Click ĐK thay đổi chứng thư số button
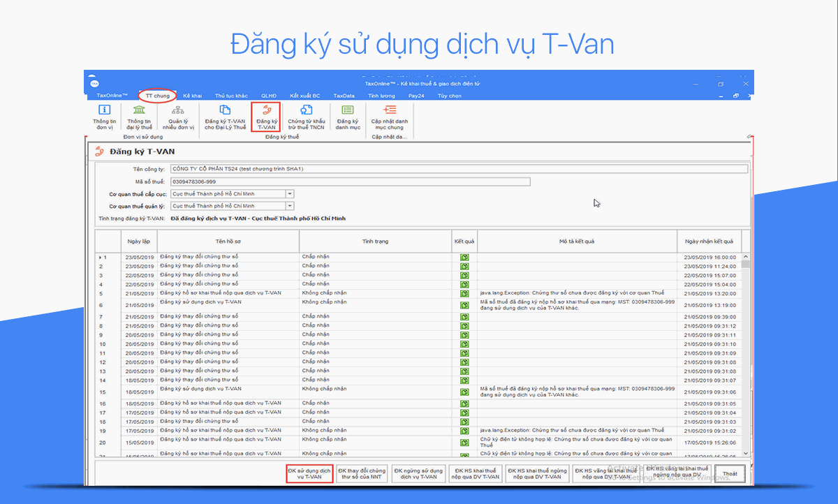This screenshot has width=838, height=504. click(361, 473)
